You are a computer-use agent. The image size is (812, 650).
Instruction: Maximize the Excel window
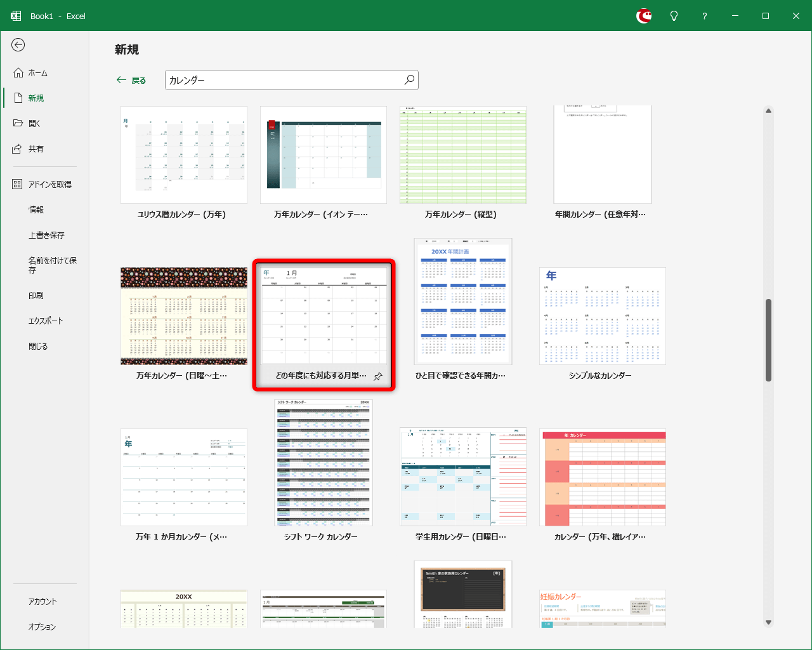coord(765,16)
